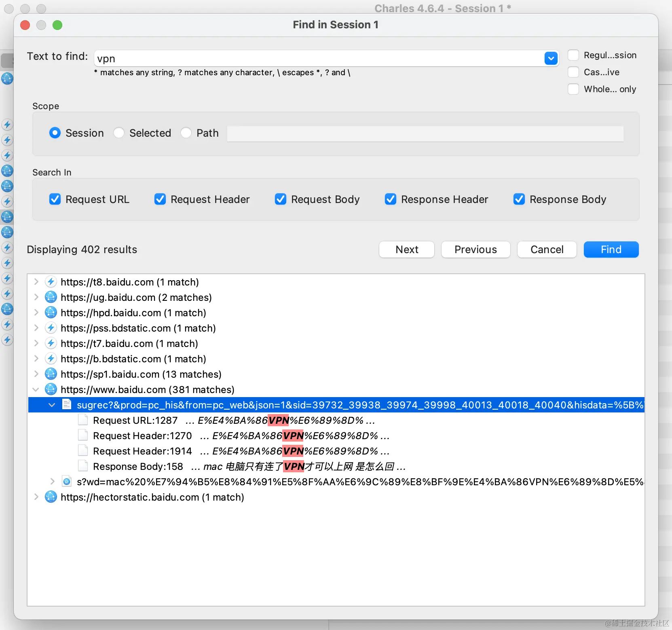This screenshot has width=672, height=630.
Task: Click the page icon of the s?wd=mac request
Action: pyautogui.click(x=67, y=481)
